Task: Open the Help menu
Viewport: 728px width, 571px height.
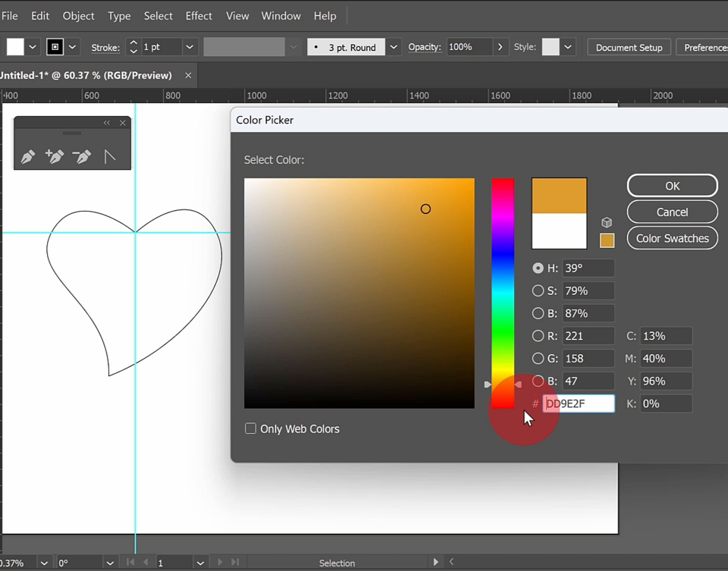Action: click(325, 16)
